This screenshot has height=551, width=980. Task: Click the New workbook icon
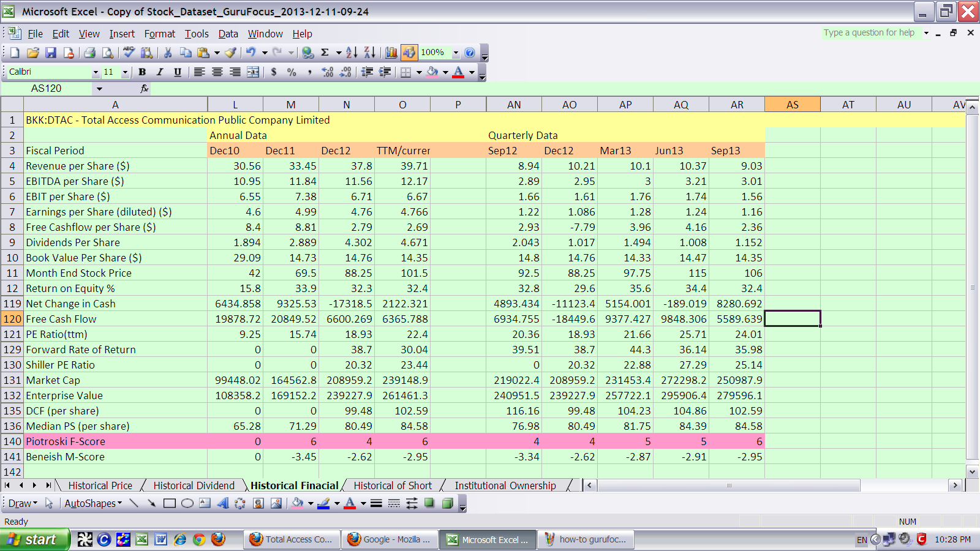[15, 53]
